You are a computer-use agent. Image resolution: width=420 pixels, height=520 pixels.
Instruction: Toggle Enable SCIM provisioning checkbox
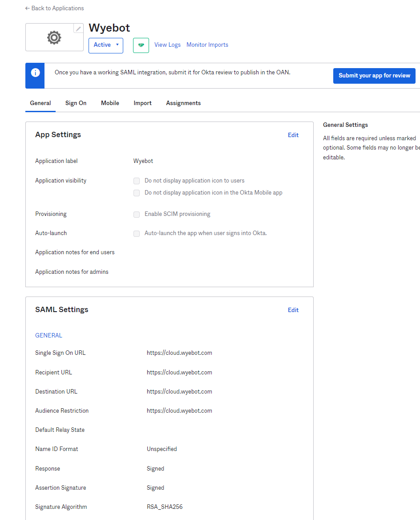(x=137, y=215)
